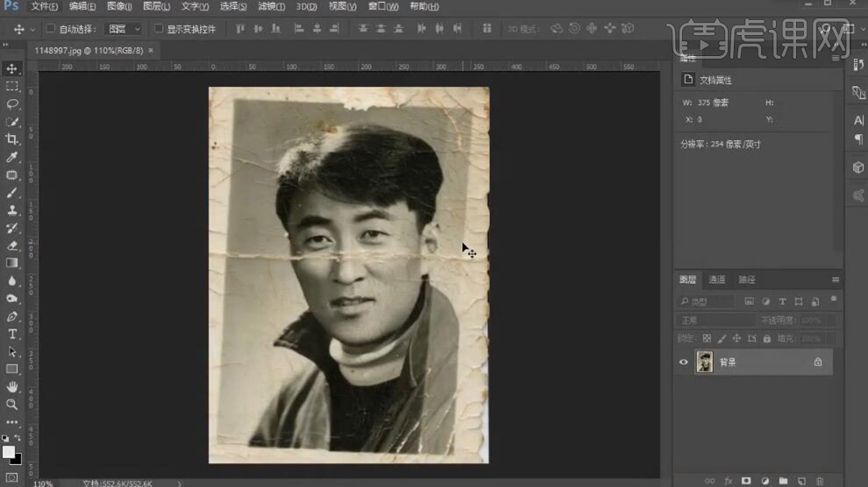Click the 文档属性 document properties icon
The image size is (868, 487).
point(687,80)
